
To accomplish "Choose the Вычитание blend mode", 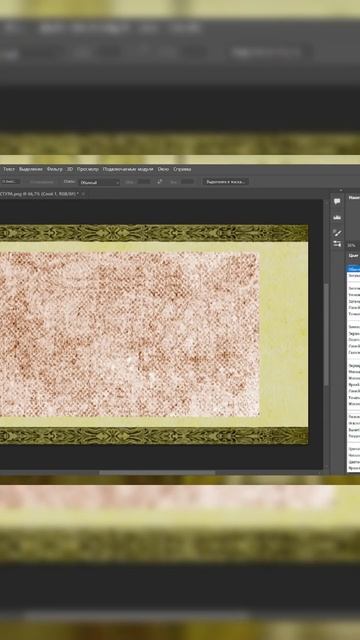I will point(353,429).
